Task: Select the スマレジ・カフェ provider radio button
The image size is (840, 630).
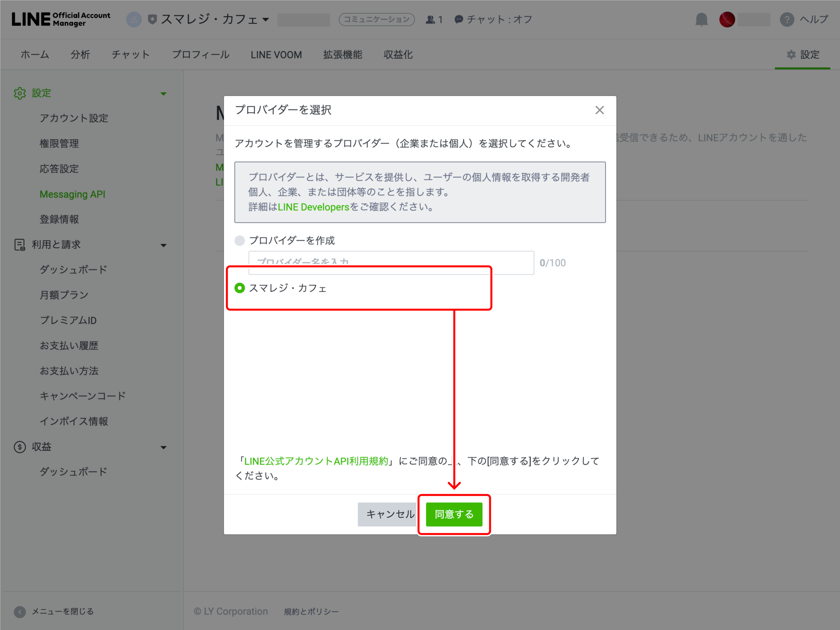Action: tap(240, 288)
